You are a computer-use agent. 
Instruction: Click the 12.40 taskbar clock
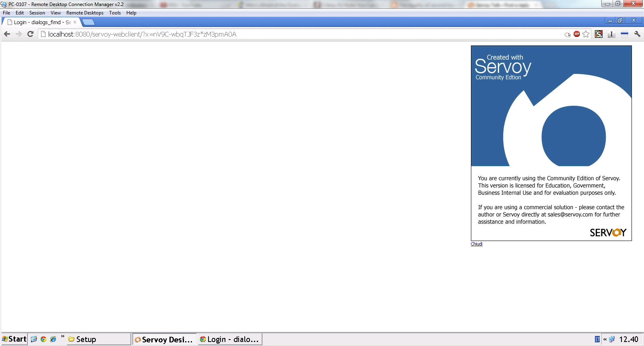click(629, 339)
